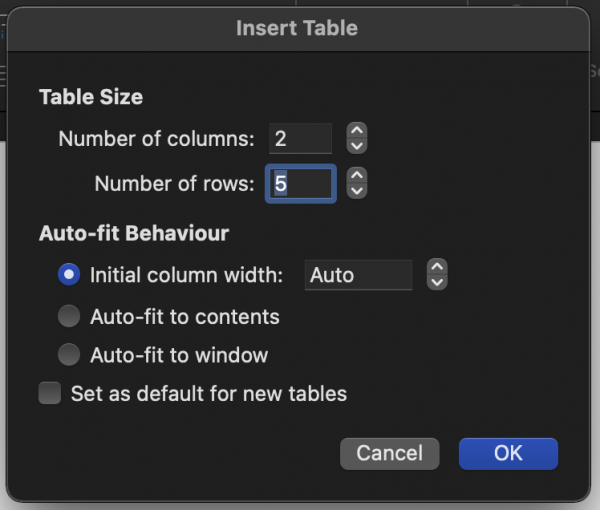The width and height of the screenshot is (600, 510).
Task: Cancel the Insert Table dialog
Action: click(x=390, y=454)
